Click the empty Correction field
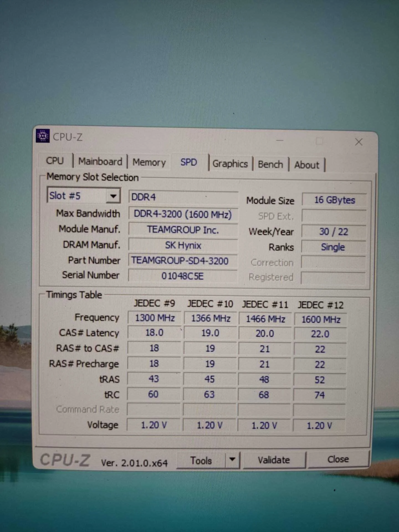 [x=333, y=262]
